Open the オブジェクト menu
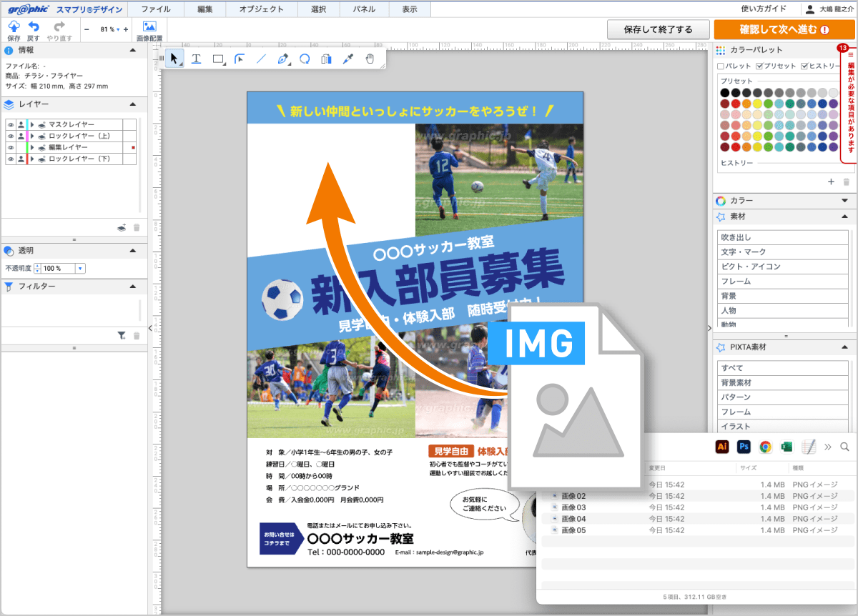The image size is (858, 616). (x=262, y=9)
